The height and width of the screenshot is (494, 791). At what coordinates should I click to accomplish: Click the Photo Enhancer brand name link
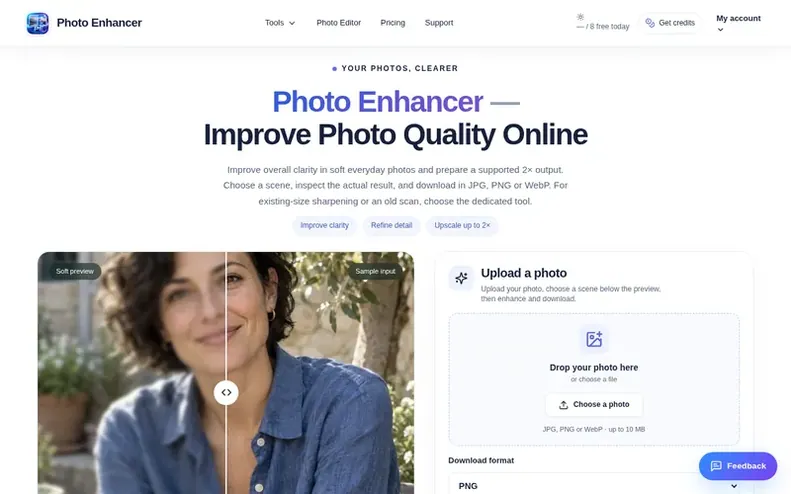pos(99,23)
